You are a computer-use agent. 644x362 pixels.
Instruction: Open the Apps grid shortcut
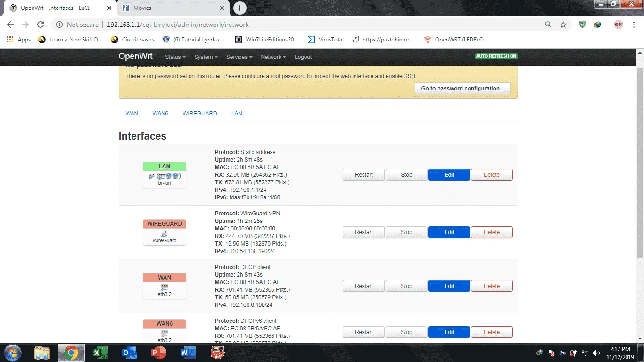click(19, 40)
